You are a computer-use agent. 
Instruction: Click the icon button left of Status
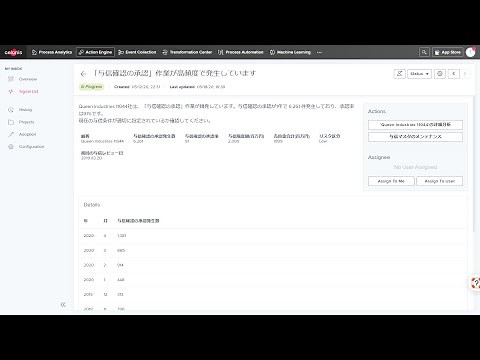(399, 74)
